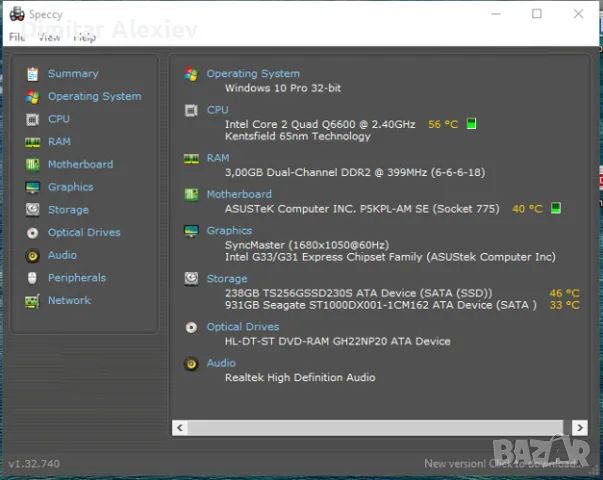
Task: Open the Peripherals section in sidebar
Action: pyautogui.click(x=77, y=278)
